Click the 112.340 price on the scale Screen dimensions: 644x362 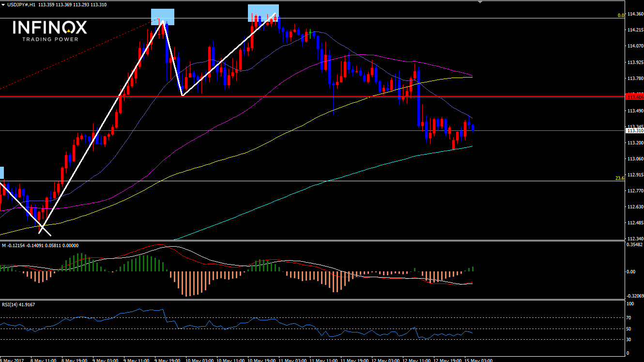(635, 238)
